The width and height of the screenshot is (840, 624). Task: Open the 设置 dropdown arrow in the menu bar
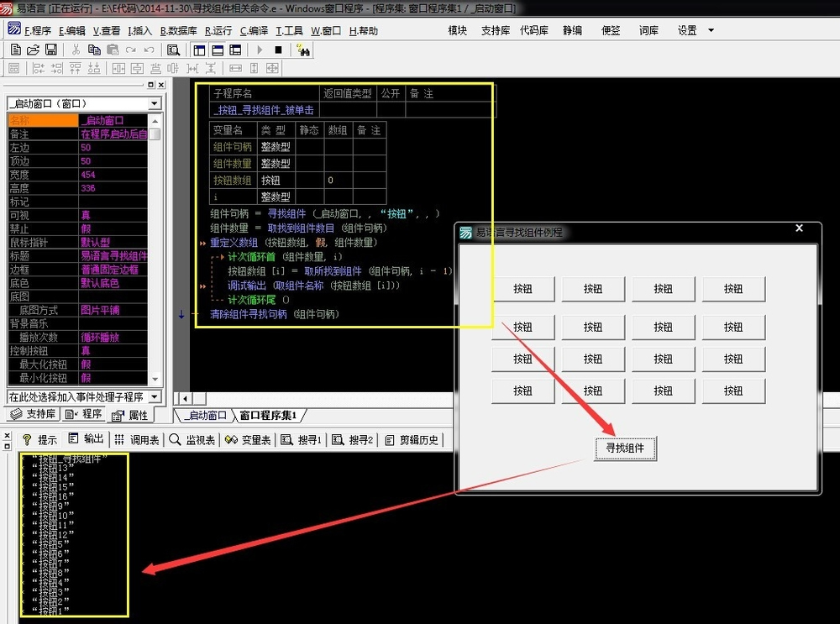pyautogui.click(x=711, y=30)
